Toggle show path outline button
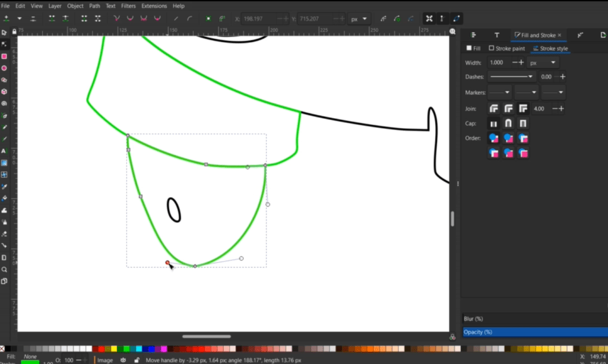The width and height of the screenshot is (608, 364). 456,19
